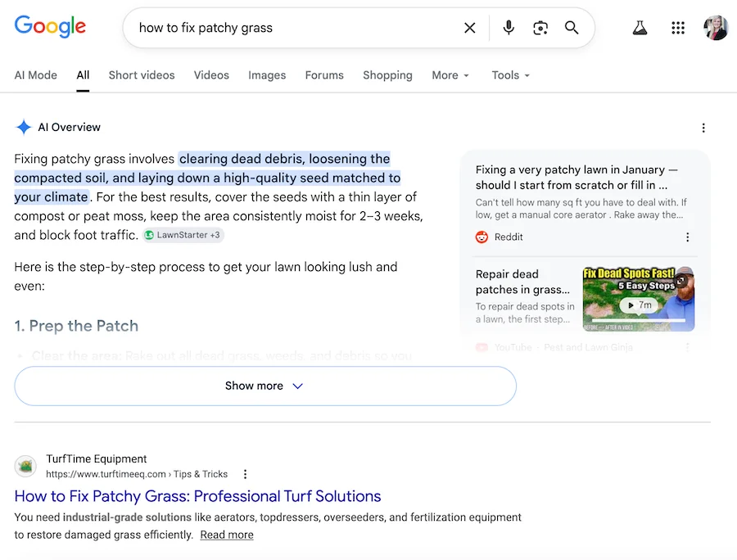Open the account profile avatar
737x560 pixels.
[716, 28]
